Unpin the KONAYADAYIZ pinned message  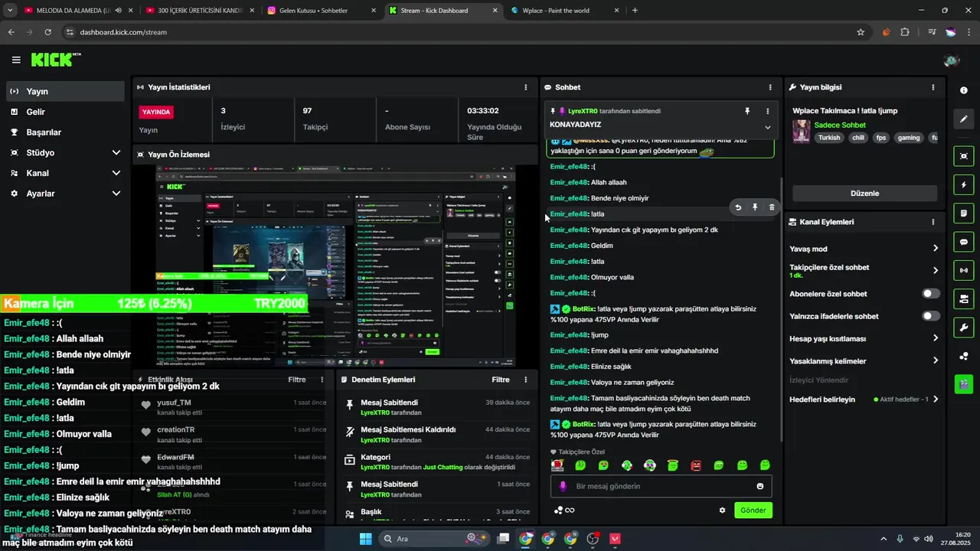pyautogui.click(x=747, y=111)
